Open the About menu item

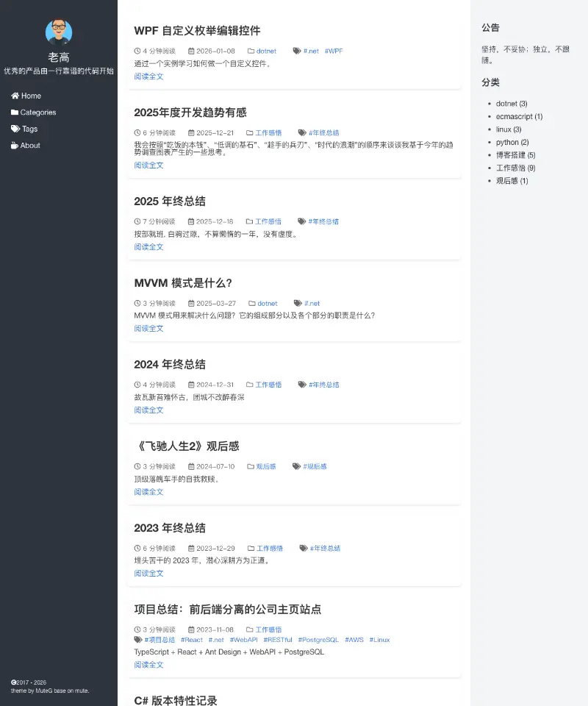coord(26,146)
